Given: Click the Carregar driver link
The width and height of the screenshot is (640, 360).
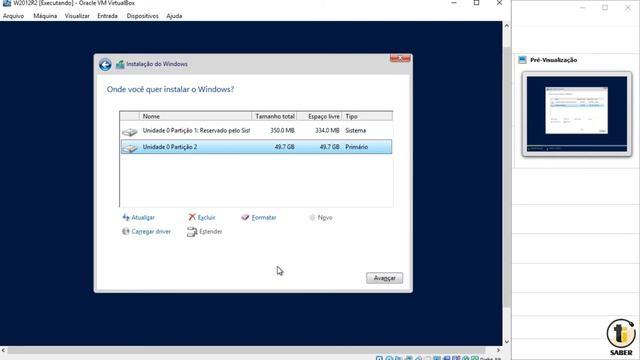Looking at the screenshot, I should pyautogui.click(x=151, y=231).
